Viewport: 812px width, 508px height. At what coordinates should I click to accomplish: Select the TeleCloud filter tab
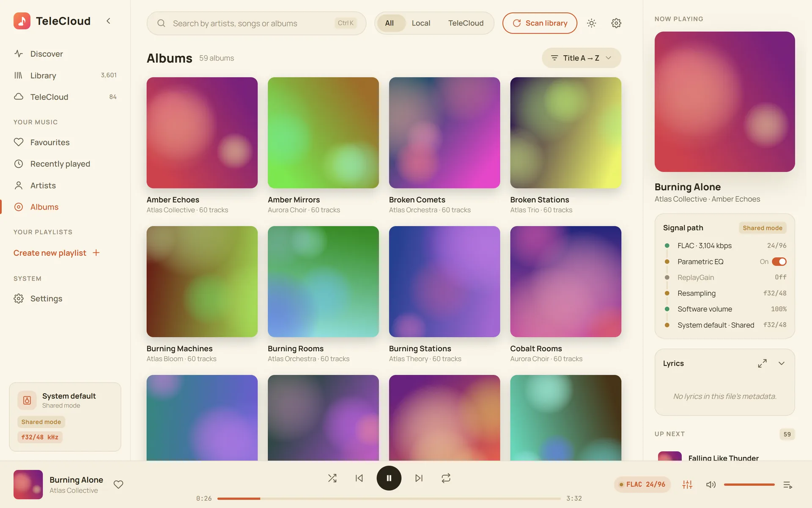coord(466,23)
